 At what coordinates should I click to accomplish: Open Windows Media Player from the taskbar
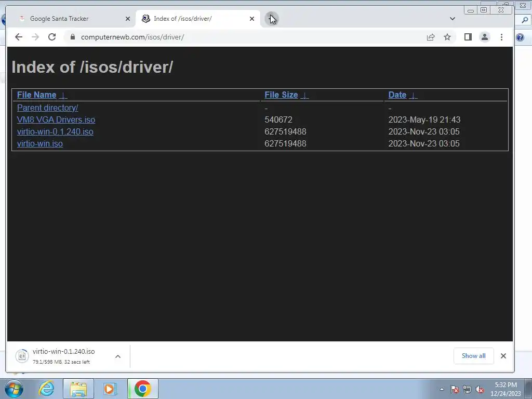110,389
